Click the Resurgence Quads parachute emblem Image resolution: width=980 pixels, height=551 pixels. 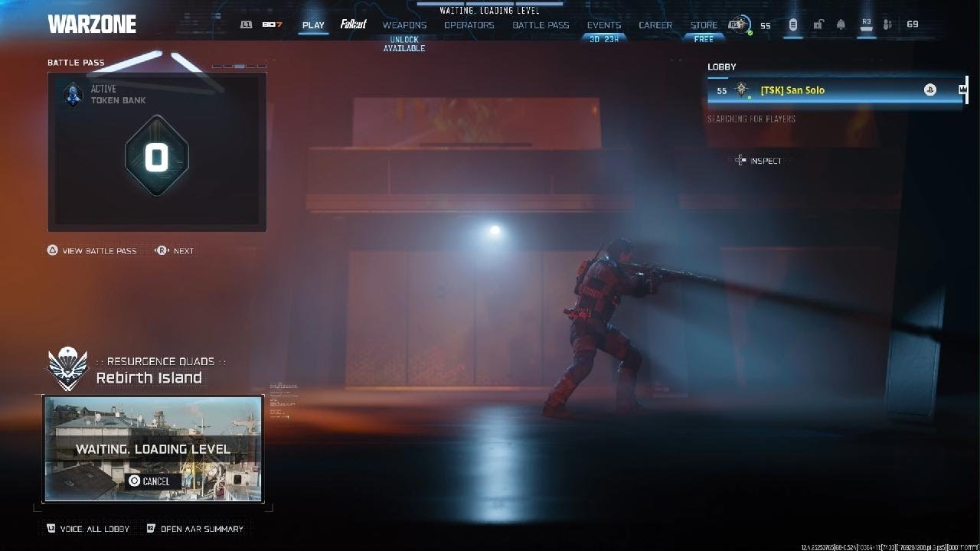[68, 368]
